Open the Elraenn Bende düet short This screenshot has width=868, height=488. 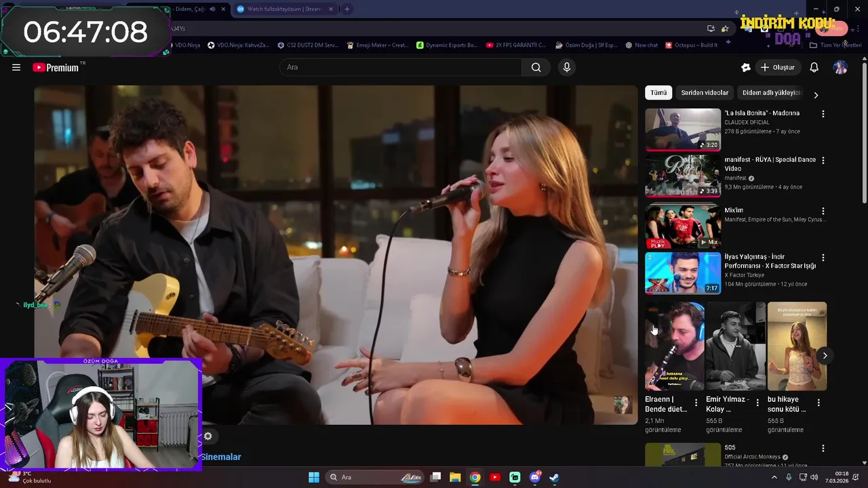point(674,346)
